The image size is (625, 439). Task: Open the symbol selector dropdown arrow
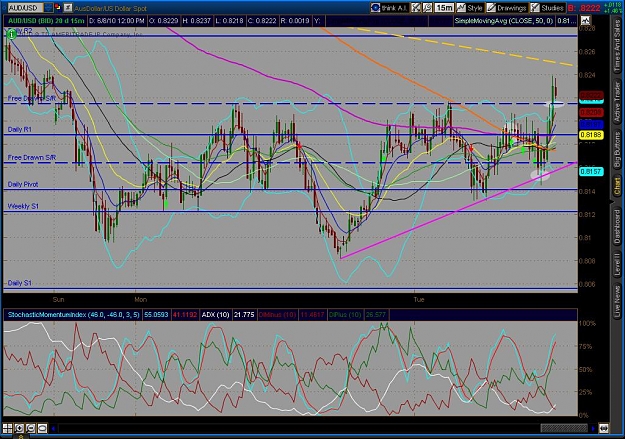click(x=48, y=8)
